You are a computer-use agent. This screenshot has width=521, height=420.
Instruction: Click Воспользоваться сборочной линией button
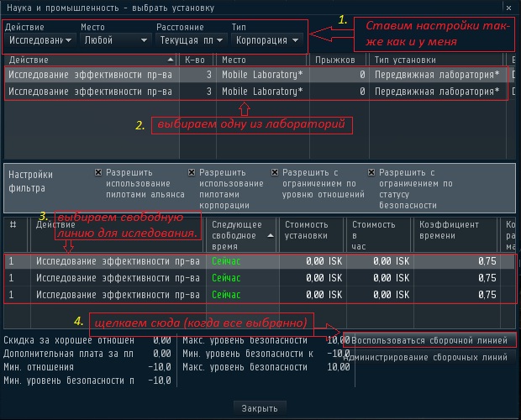tap(429, 340)
